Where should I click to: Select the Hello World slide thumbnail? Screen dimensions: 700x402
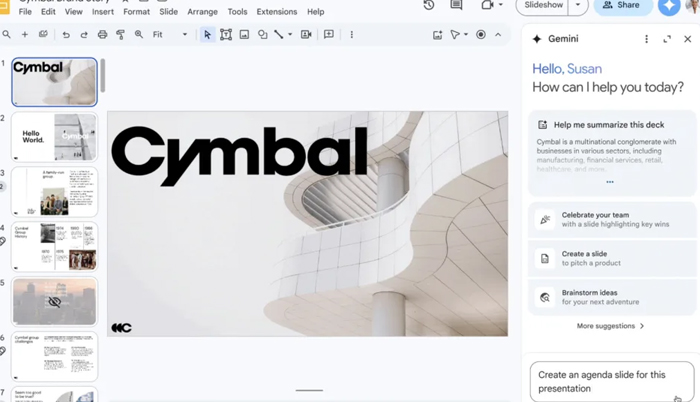(54, 137)
